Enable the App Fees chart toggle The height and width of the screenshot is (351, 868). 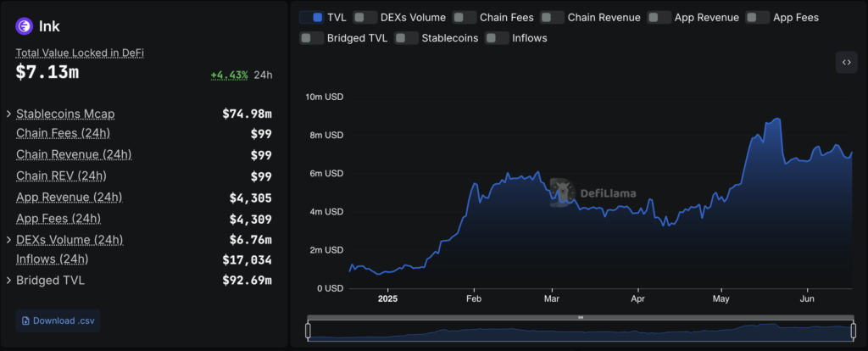tap(758, 17)
